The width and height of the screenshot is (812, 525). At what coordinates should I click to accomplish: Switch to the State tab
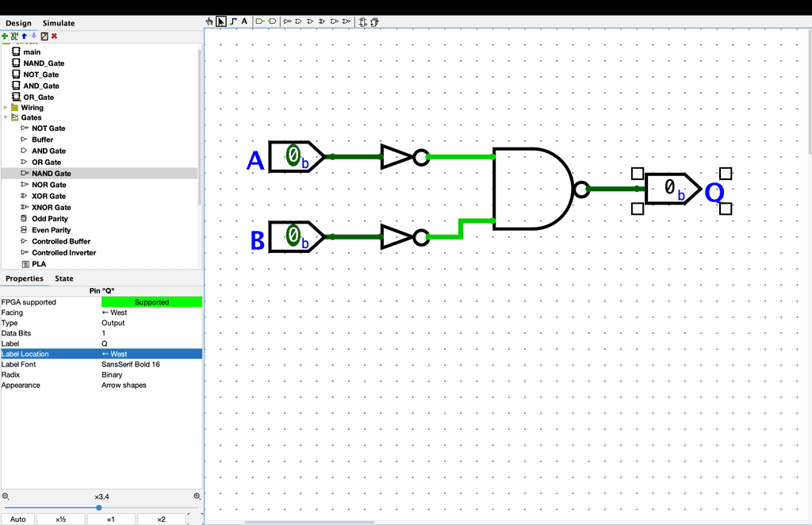coord(64,278)
